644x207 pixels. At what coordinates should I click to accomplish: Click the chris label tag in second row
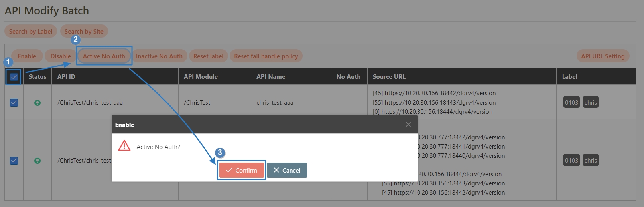click(x=591, y=161)
